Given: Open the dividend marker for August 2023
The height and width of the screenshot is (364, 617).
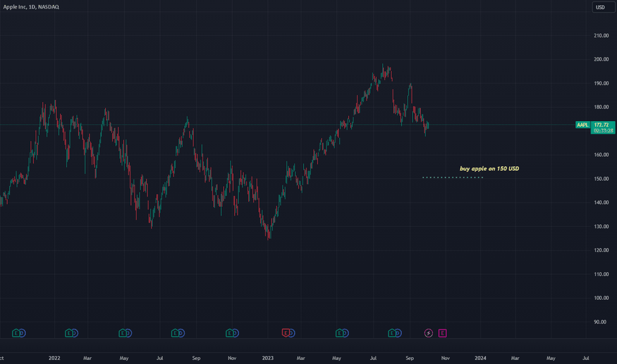Looking at the screenshot, I should click(x=399, y=334).
